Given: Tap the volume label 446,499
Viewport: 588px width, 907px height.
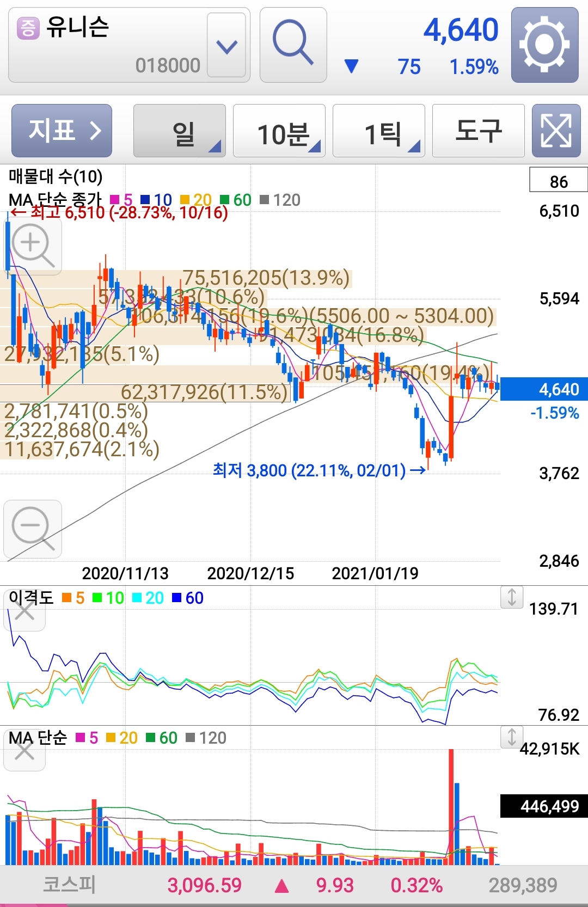Looking at the screenshot, I should point(544,806).
